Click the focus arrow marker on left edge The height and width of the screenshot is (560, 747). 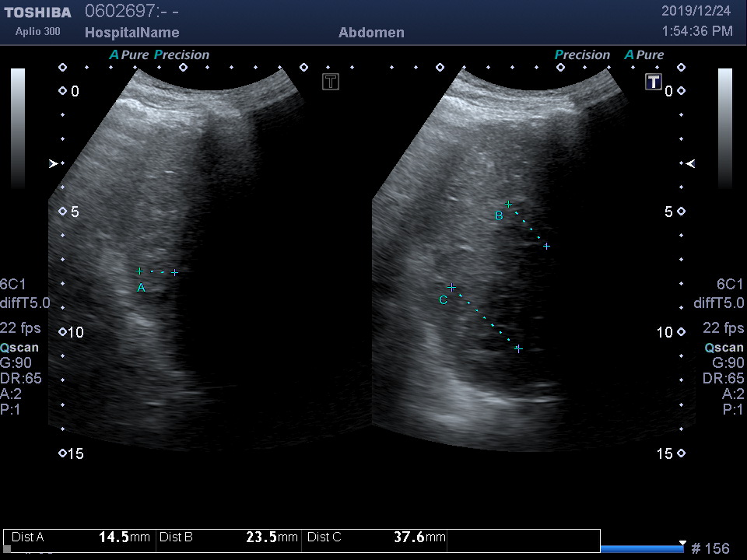(54, 164)
